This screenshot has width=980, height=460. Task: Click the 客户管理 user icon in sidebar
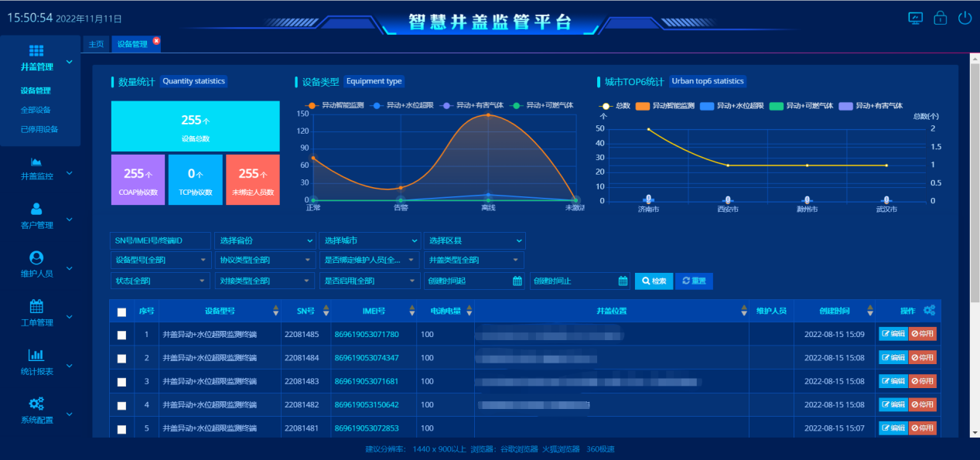36,209
